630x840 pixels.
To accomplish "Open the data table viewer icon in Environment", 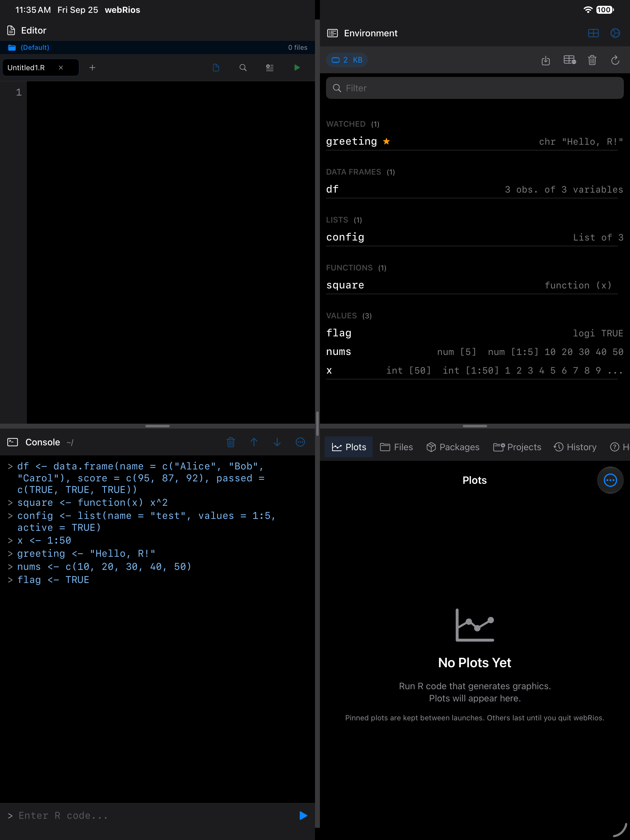I will [x=570, y=60].
